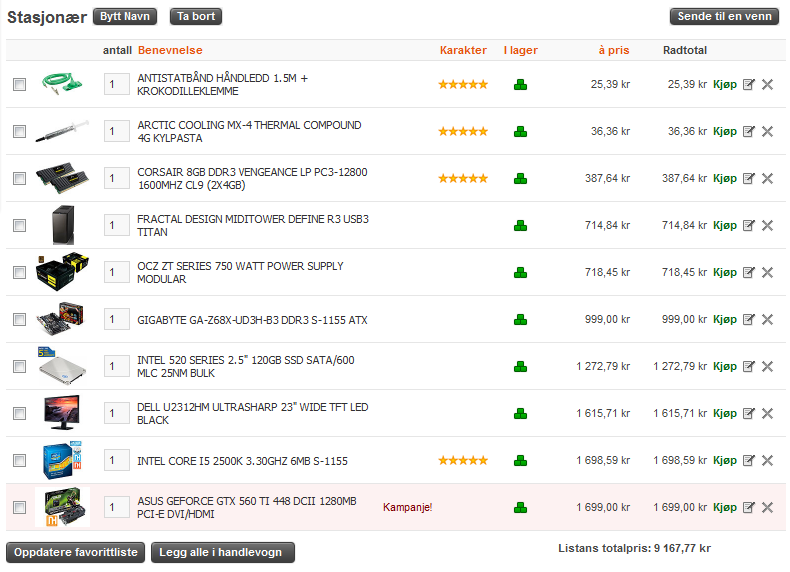
Task: Sort list by à pris column
Action: click(614, 50)
